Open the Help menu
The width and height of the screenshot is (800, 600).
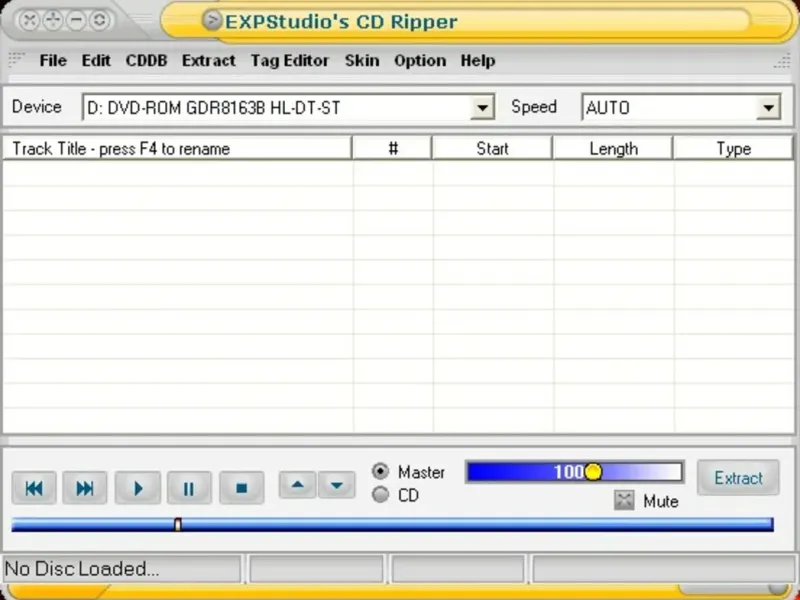(x=478, y=61)
